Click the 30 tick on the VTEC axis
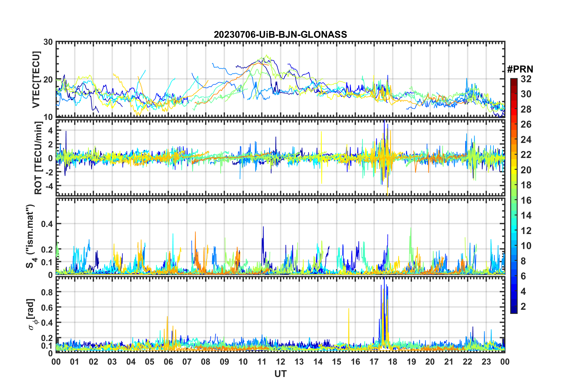 pyautogui.click(x=48, y=42)
